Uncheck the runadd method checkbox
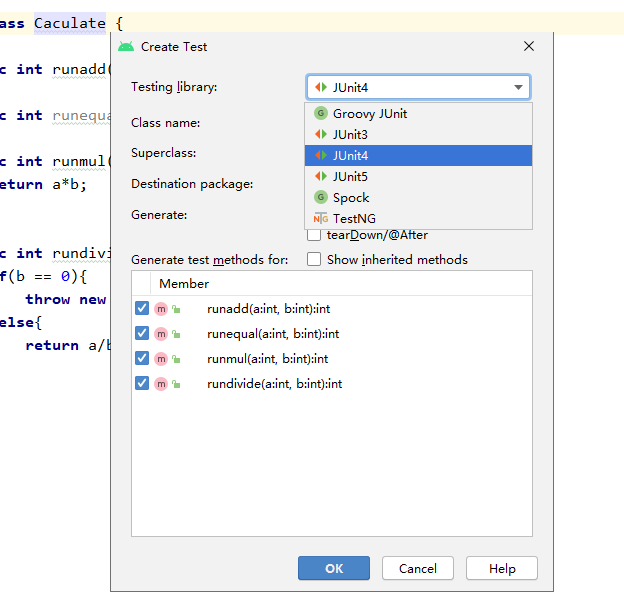The image size is (624, 596). (x=142, y=308)
